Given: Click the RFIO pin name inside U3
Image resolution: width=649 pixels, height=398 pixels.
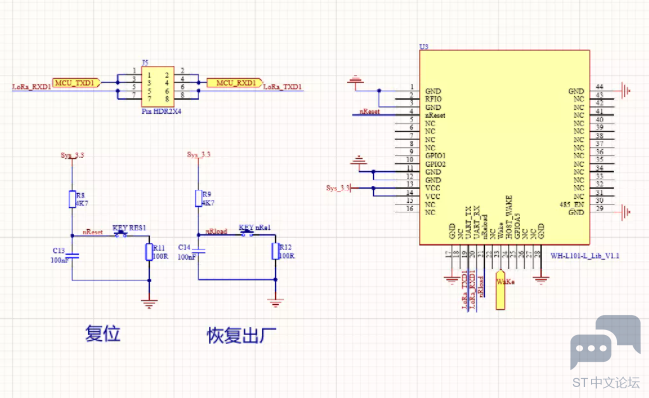Looking at the screenshot, I should (x=433, y=99).
